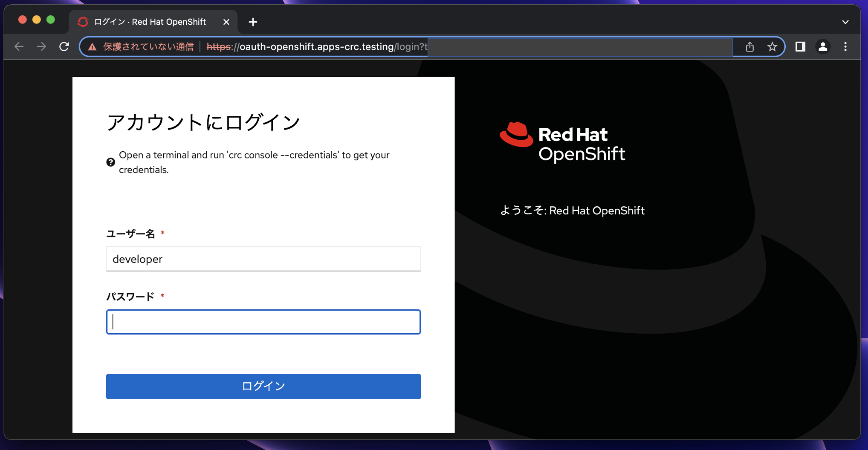
Task: Click the share icon in the toolbar
Action: tap(749, 47)
